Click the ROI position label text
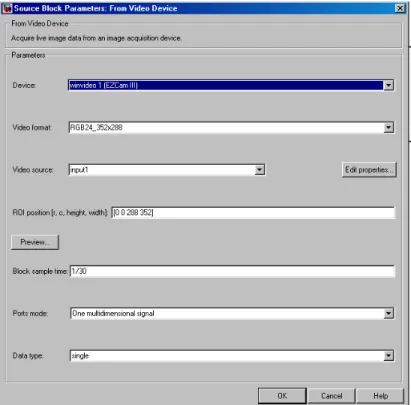The width and height of the screenshot is (411, 405). pos(60,212)
